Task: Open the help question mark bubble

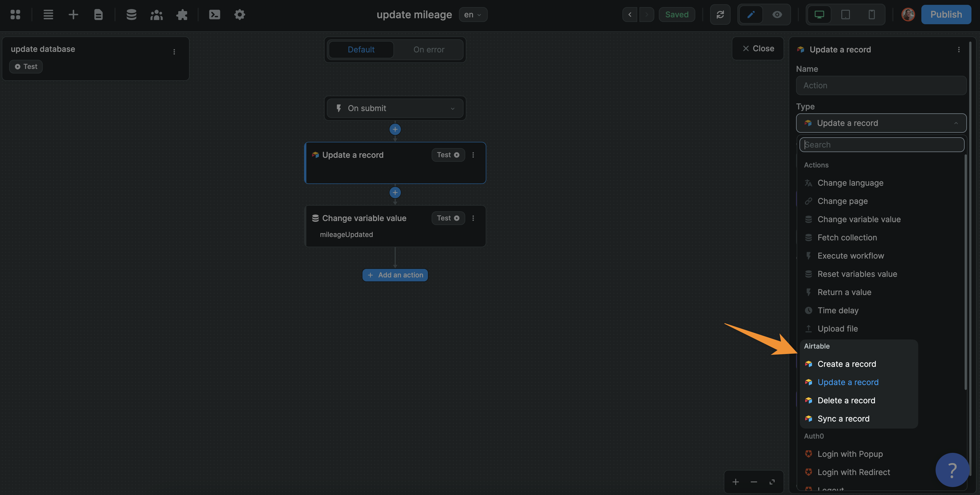Action: pyautogui.click(x=952, y=470)
